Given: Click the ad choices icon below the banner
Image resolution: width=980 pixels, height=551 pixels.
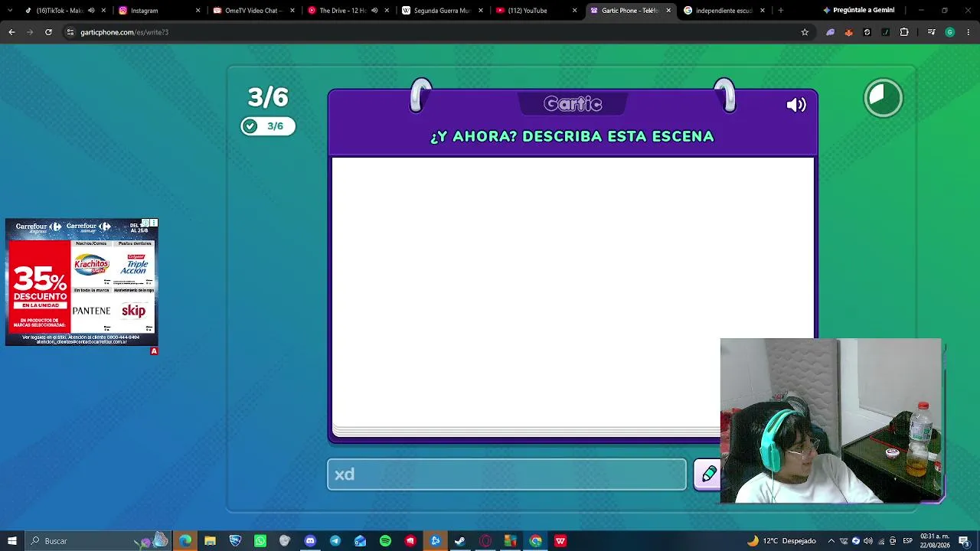Looking at the screenshot, I should [154, 351].
